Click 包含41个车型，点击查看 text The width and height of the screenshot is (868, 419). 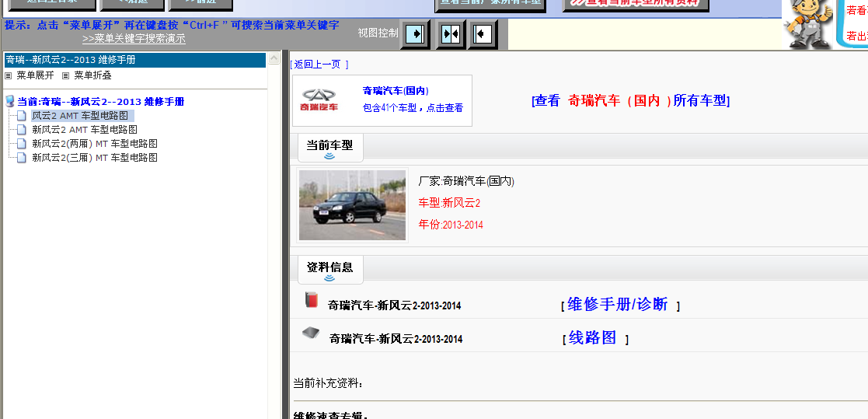click(x=413, y=108)
